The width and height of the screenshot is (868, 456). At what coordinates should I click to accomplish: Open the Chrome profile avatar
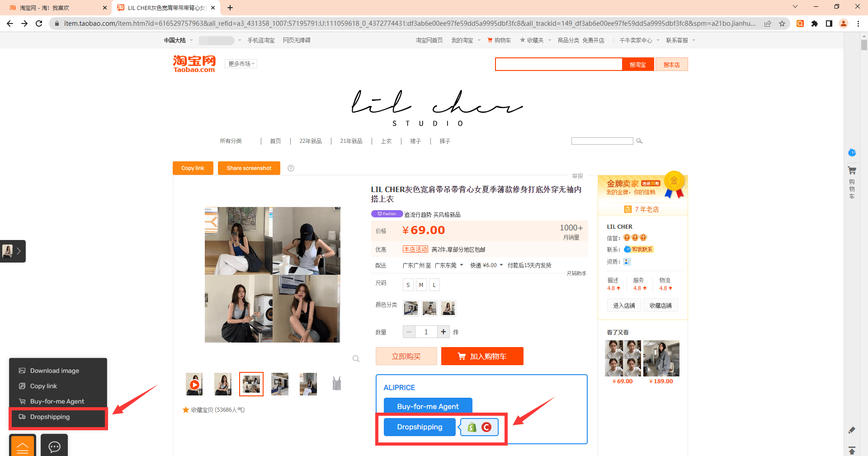coord(844,24)
